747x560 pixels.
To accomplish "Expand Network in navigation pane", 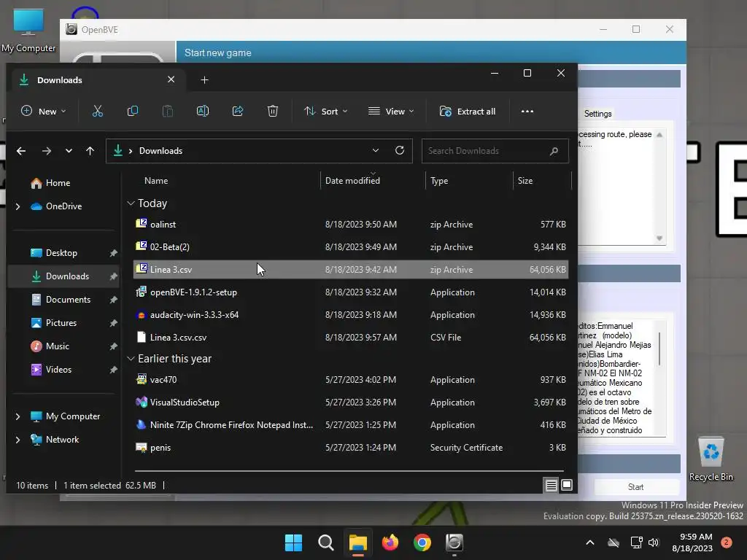I will (x=18, y=440).
